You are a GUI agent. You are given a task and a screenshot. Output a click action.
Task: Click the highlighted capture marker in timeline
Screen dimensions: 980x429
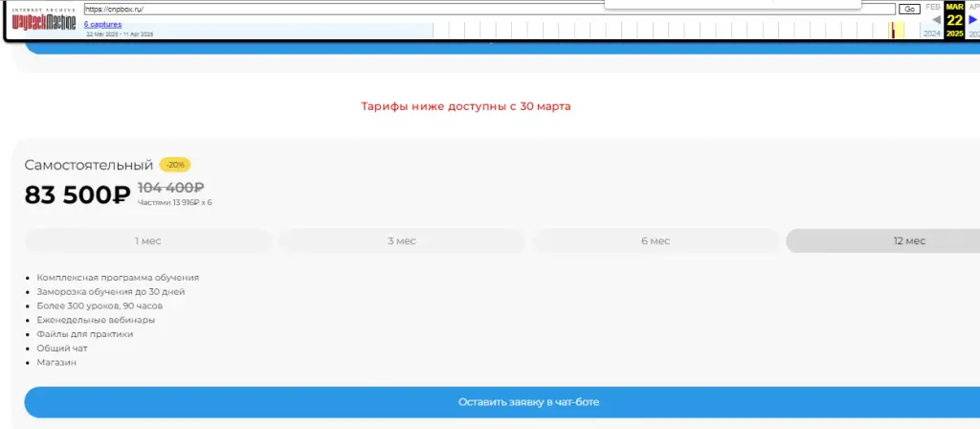[894, 30]
